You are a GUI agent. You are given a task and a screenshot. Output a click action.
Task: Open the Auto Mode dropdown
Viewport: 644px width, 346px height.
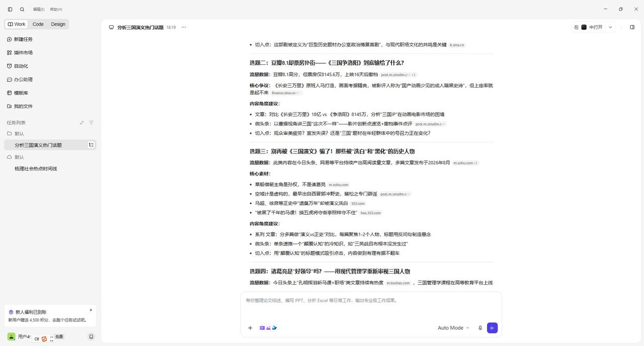(x=453, y=328)
